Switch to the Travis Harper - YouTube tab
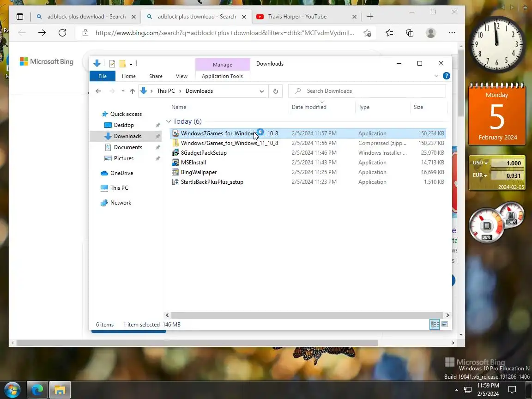This screenshot has height=399, width=532. [307, 17]
